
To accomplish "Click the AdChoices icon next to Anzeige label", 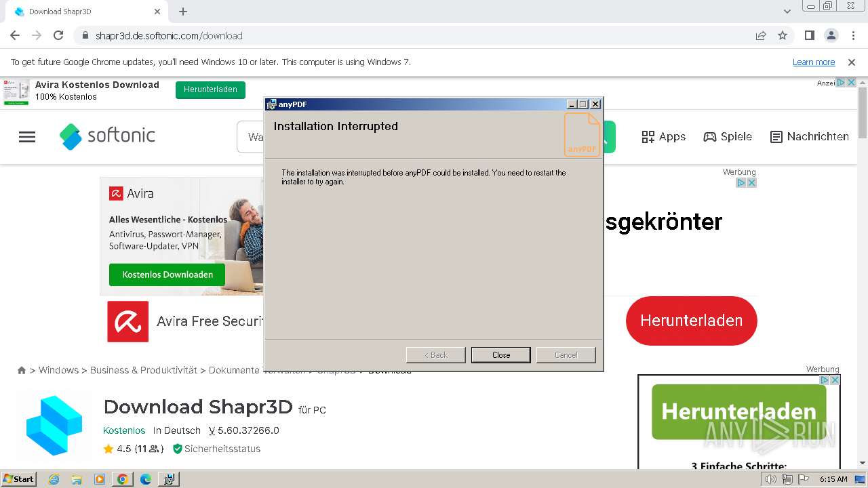I will coord(841,83).
